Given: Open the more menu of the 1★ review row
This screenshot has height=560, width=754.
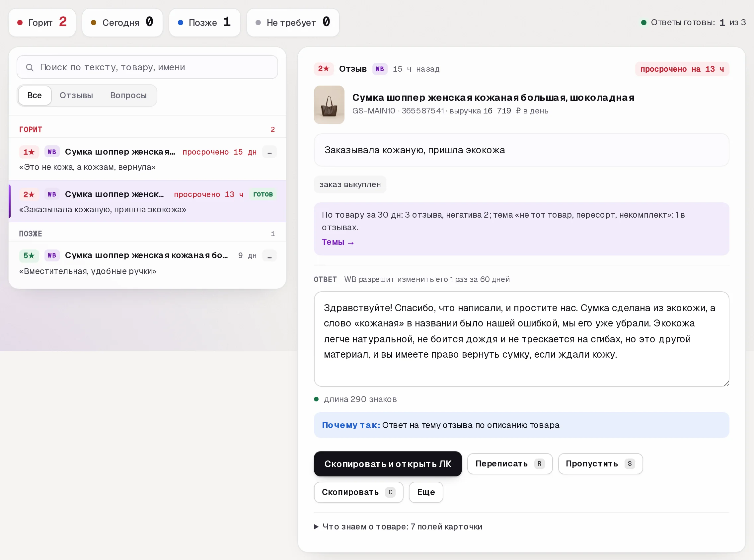Looking at the screenshot, I should point(269,152).
